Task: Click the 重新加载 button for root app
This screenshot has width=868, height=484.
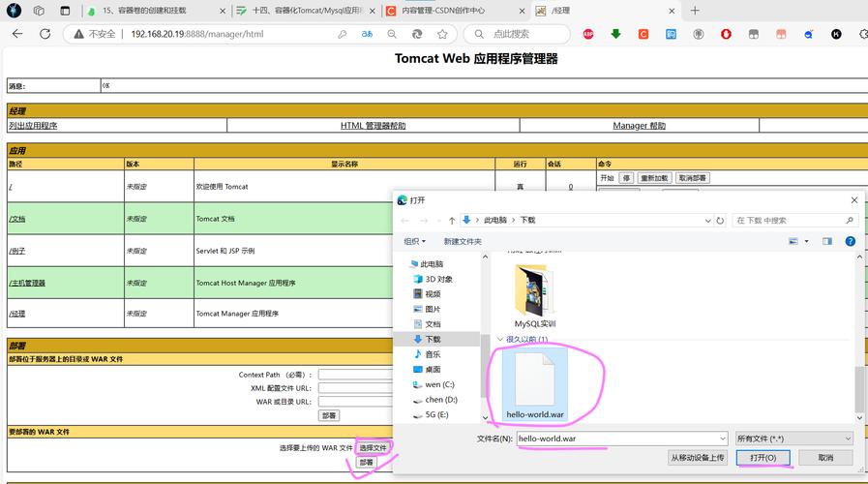Action: [654, 178]
